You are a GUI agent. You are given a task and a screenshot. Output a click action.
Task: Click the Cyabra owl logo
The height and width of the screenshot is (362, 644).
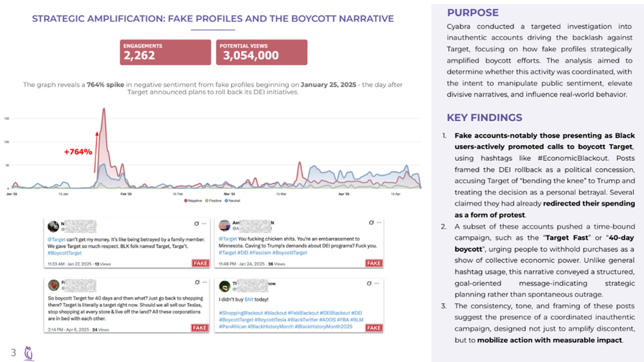tap(29, 353)
